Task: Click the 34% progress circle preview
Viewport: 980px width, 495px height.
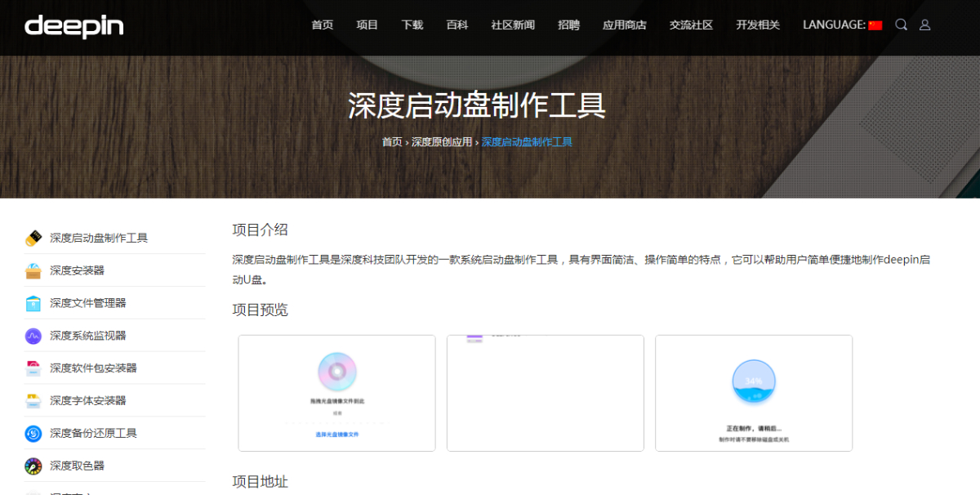Action: click(753, 381)
